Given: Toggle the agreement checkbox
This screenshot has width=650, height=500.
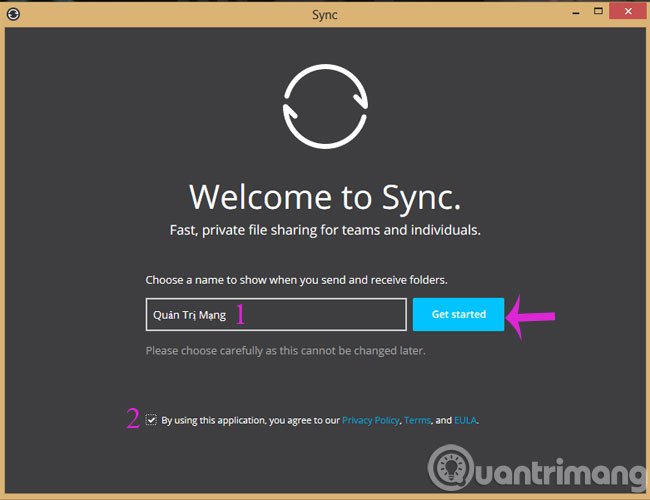Looking at the screenshot, I should tap(151, 420).
